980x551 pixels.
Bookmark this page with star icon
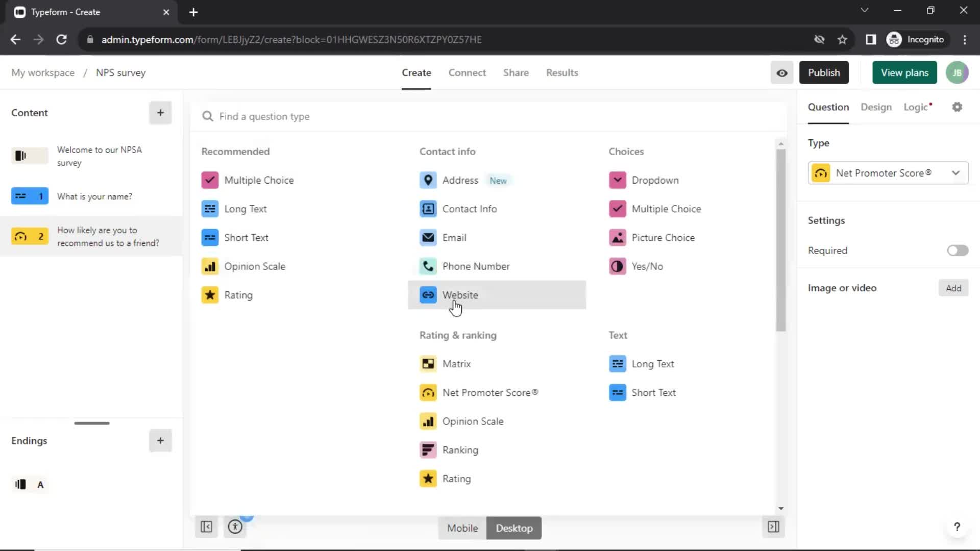click(x=842, y=40)
